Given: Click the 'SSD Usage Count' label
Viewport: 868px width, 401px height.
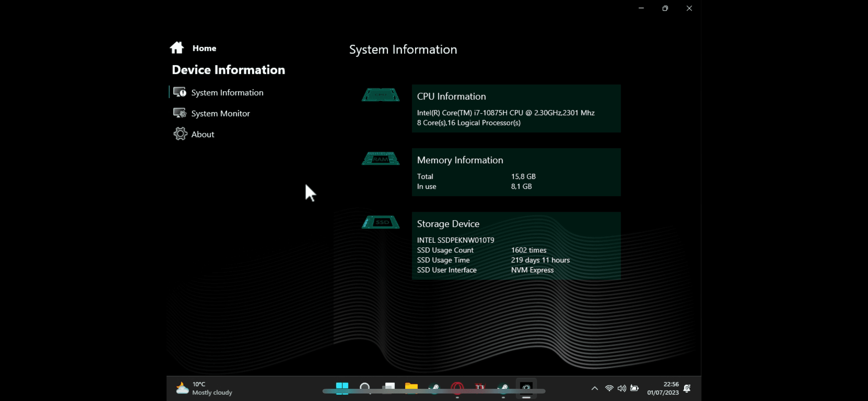Looking at the screenshot, I should pos(445,250).
